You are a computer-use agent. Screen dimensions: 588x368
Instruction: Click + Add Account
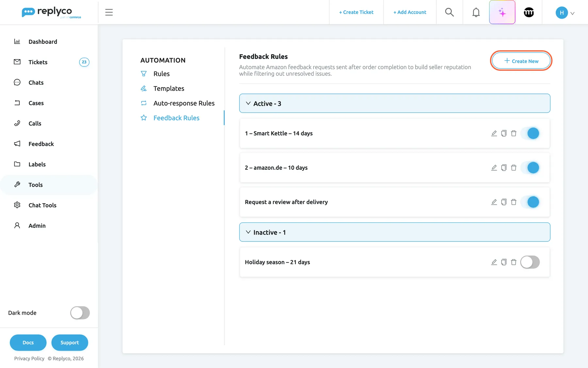(x=410, y=12)
